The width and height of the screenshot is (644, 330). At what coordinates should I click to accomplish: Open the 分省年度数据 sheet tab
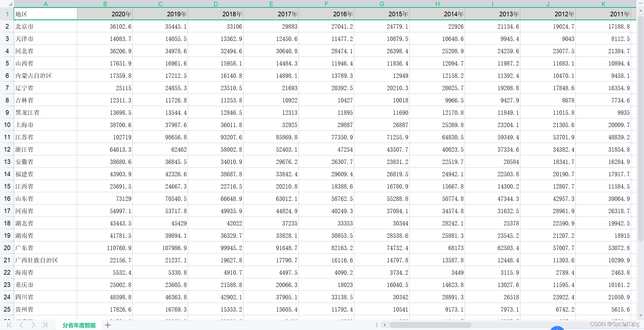tap(79, 325)
